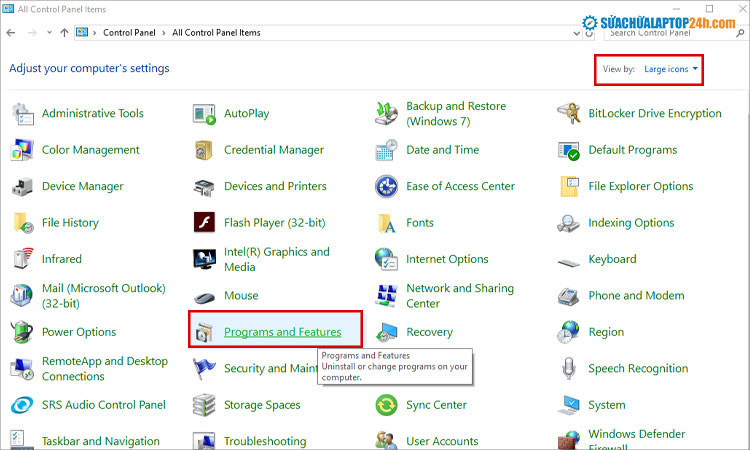Click the Administrative Tools link

tap(92, 114)
